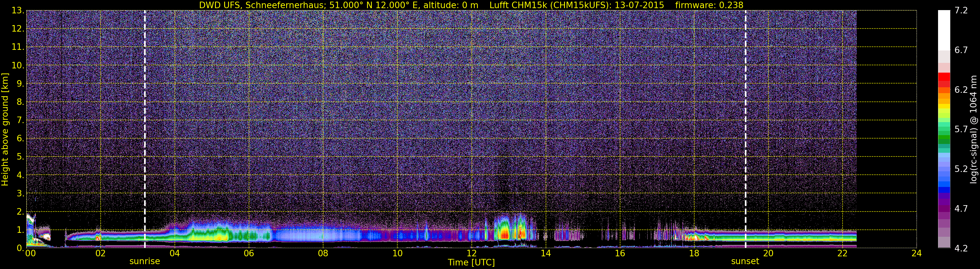
Task: Click the "10" time axis tick label
Action: 397,254
